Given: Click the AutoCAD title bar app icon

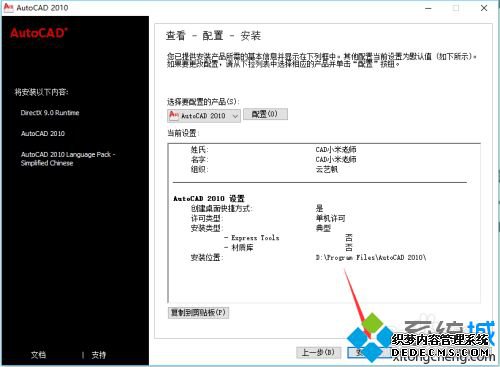Looking at the screenshot, I should point(8,7).
